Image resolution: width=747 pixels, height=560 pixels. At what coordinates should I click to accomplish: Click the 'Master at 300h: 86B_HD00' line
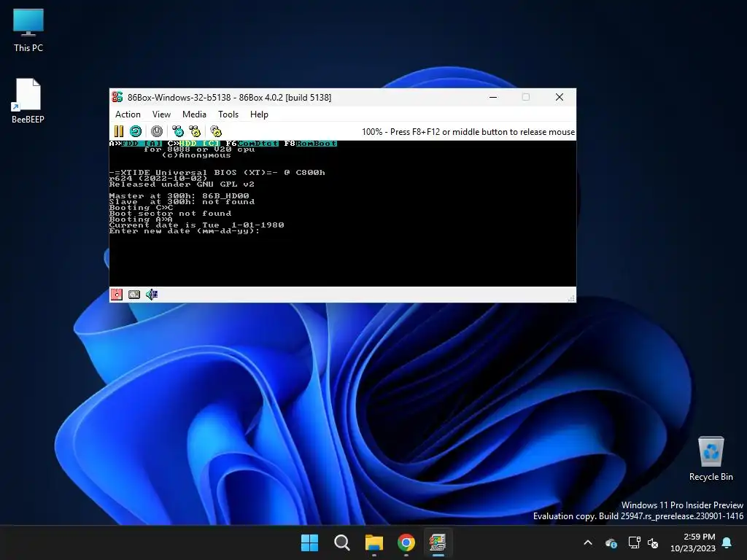(179, 195)
